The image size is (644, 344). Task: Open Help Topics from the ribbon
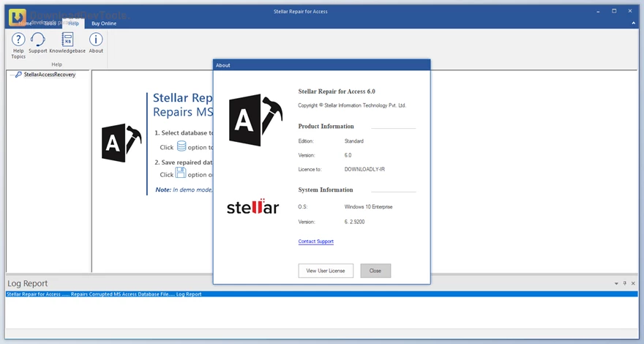pos(18,45)
